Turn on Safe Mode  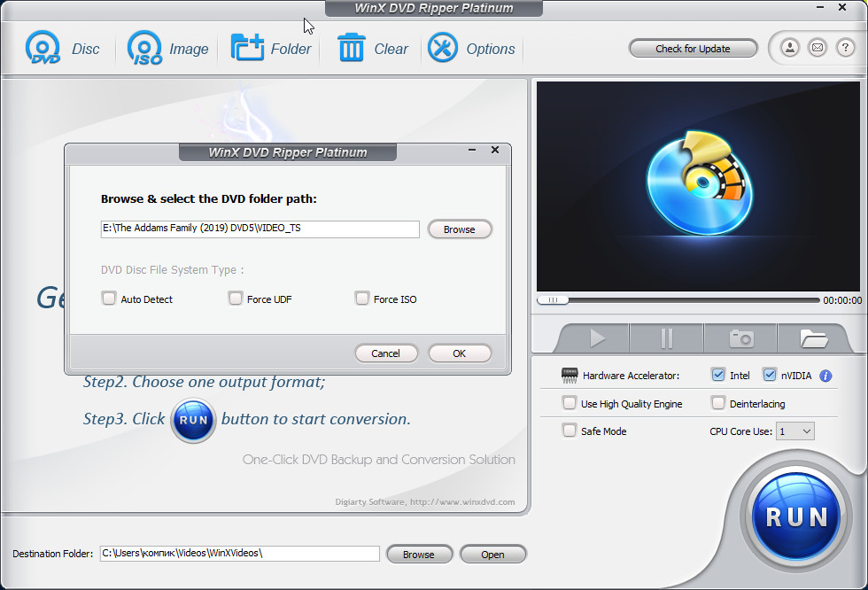[x=569, y=431]
